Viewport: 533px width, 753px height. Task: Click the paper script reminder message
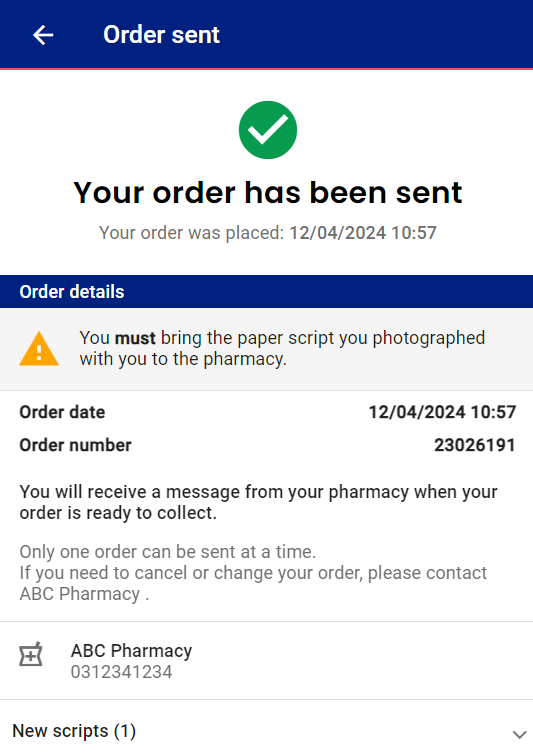[282, 348]
